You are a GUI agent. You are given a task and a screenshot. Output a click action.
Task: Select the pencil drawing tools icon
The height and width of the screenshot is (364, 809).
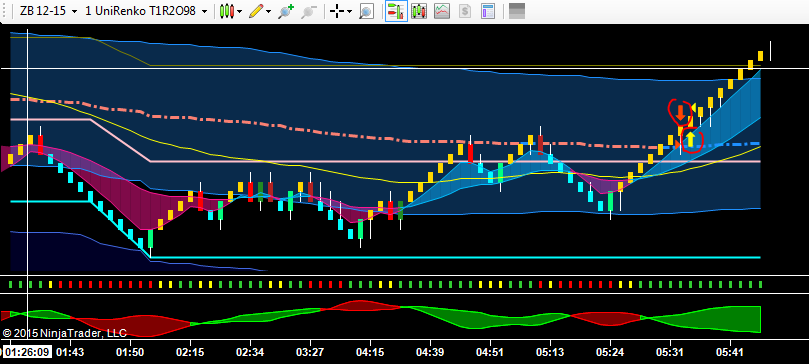pyautogui.click(x=256, y=11)
